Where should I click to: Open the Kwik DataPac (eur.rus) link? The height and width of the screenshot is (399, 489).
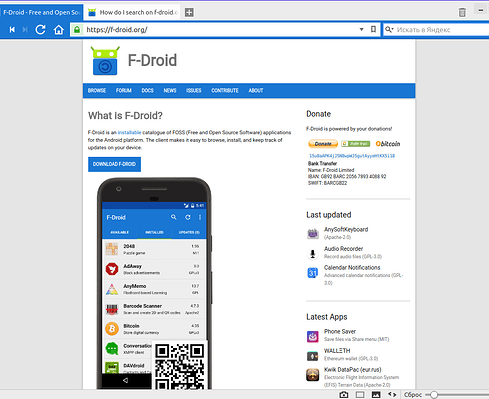(x=353, y=370)
